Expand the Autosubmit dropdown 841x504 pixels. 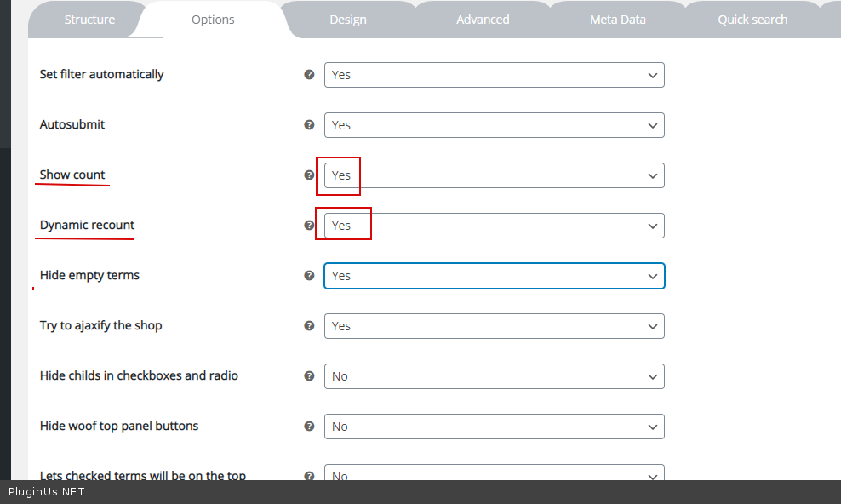click(494, 125)
